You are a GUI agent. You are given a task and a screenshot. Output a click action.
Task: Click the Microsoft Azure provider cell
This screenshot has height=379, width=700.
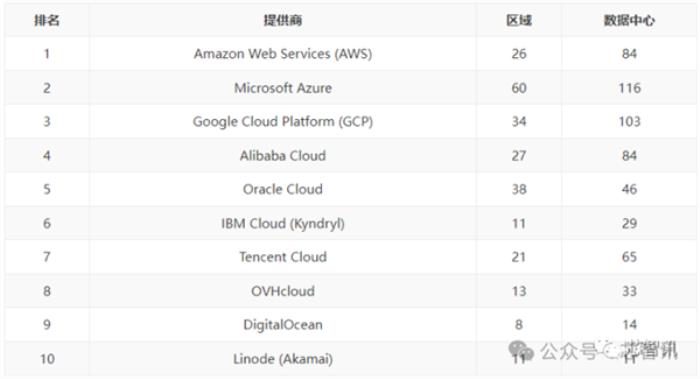283,88
